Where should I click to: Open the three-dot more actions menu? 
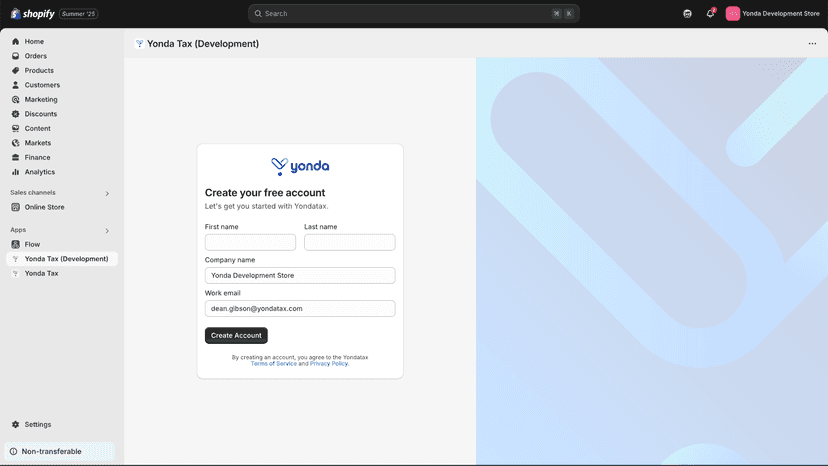[812, 44]
